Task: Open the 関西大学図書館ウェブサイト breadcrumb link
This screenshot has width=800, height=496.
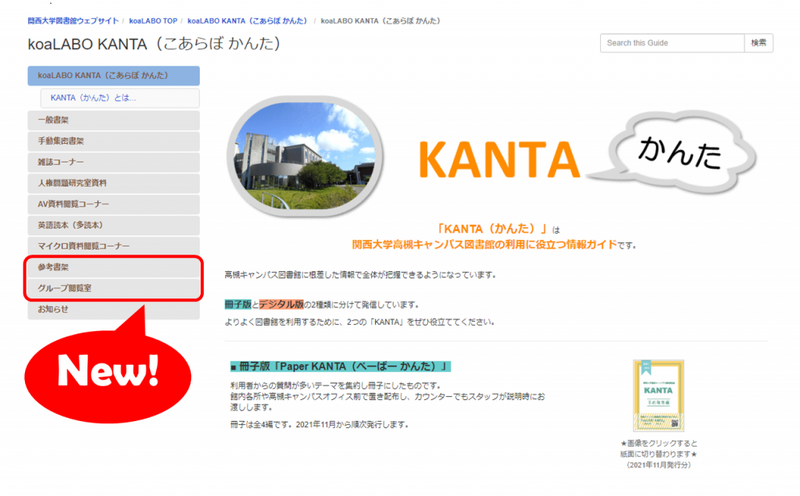Action: (70, 20)
